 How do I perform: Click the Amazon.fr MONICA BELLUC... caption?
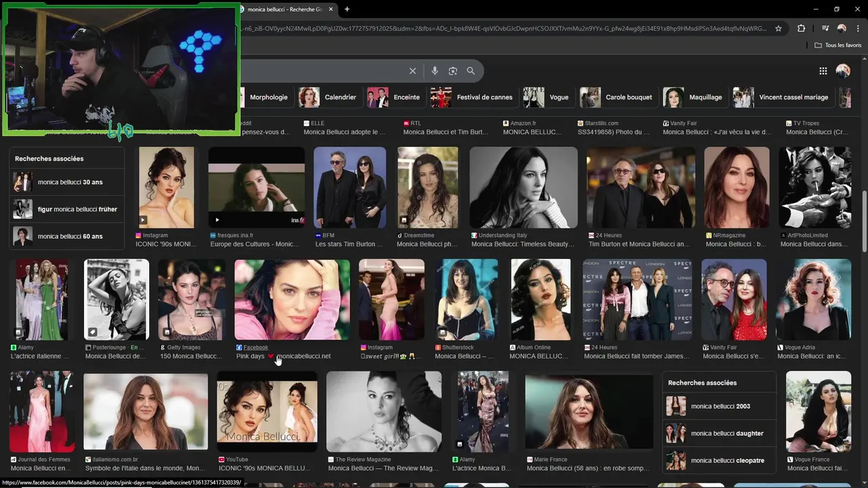(x=532, y=131)
